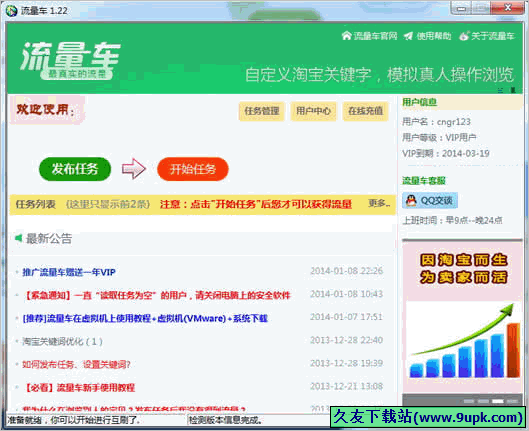
Task: Click 用户等级：VIP用户 text
Action: [439, 138]
